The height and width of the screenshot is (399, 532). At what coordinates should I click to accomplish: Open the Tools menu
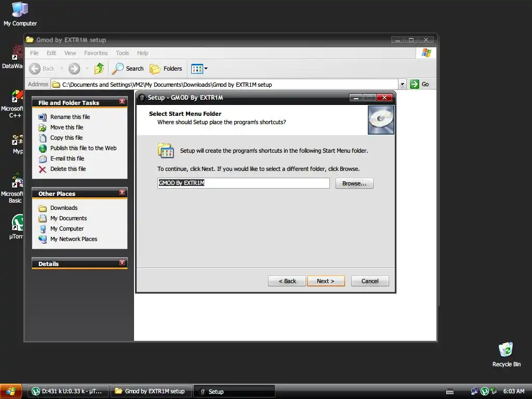[122, 53]
